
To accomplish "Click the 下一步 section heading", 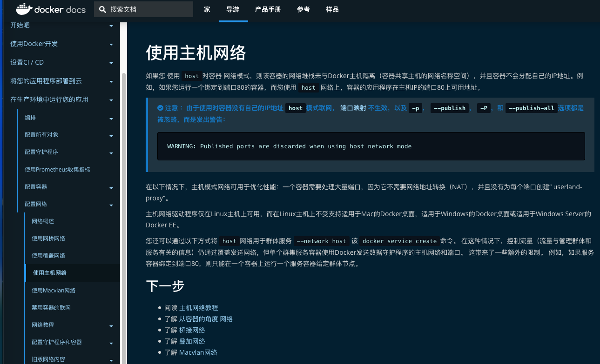I will click(165, 285).
